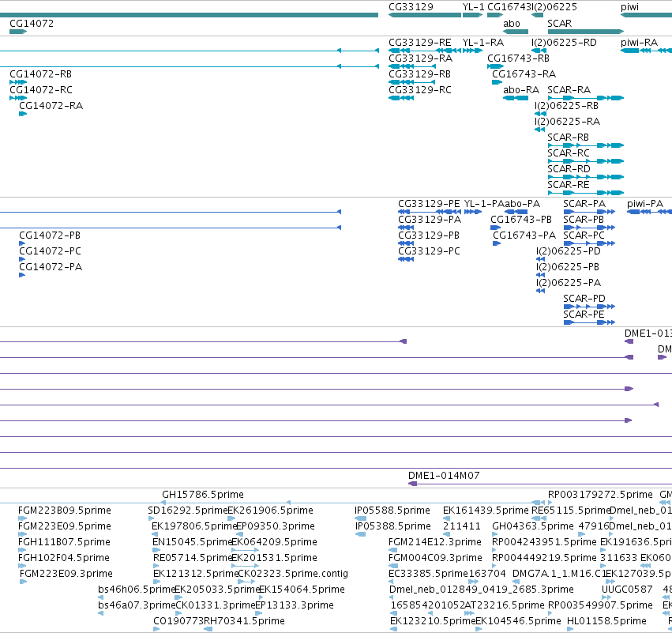Choose the CG33129-RB transcript label
Image resolution: width=672 pixels, height=633 pixels.
[x=419, y=74]
